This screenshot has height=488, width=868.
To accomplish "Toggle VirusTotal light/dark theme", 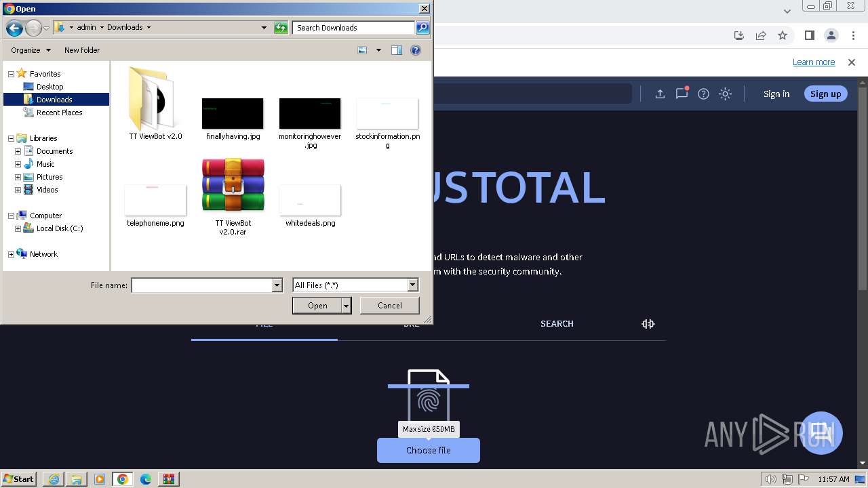I will click(725, 94).
